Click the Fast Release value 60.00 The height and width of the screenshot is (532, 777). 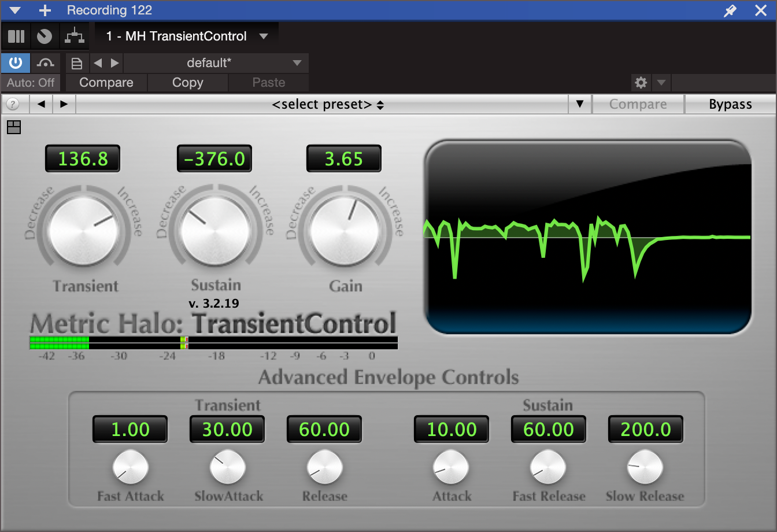(549, 430)
